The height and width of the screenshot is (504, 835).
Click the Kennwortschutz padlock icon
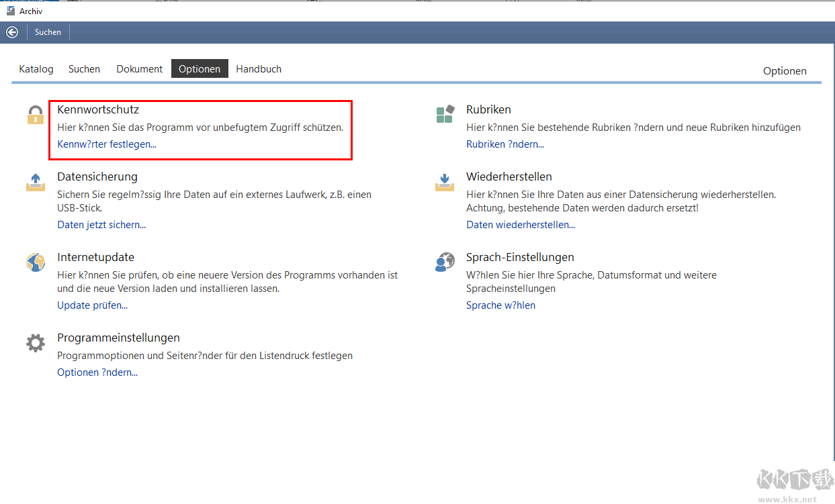pyautogui.click(x=35, y=115)
